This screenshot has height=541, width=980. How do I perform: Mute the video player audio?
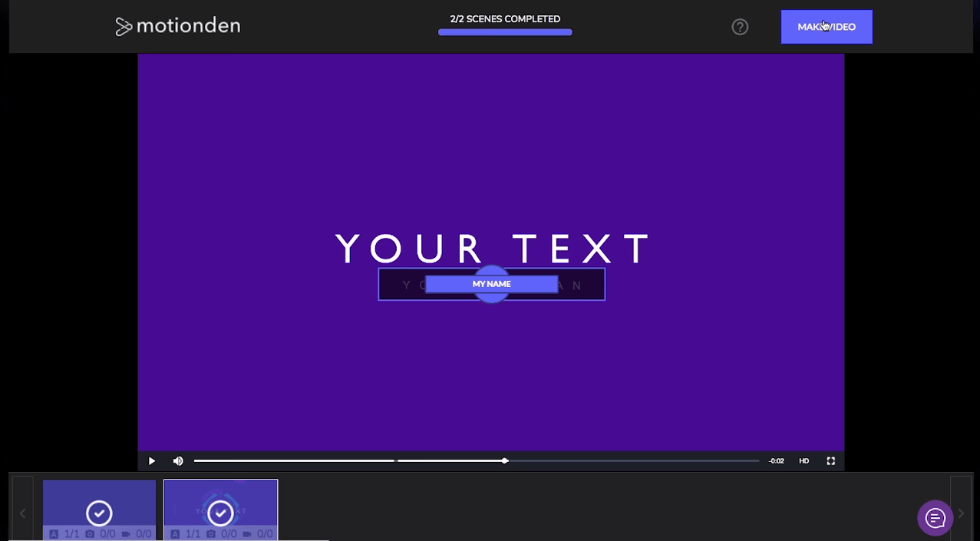click(x=177, y=460)
